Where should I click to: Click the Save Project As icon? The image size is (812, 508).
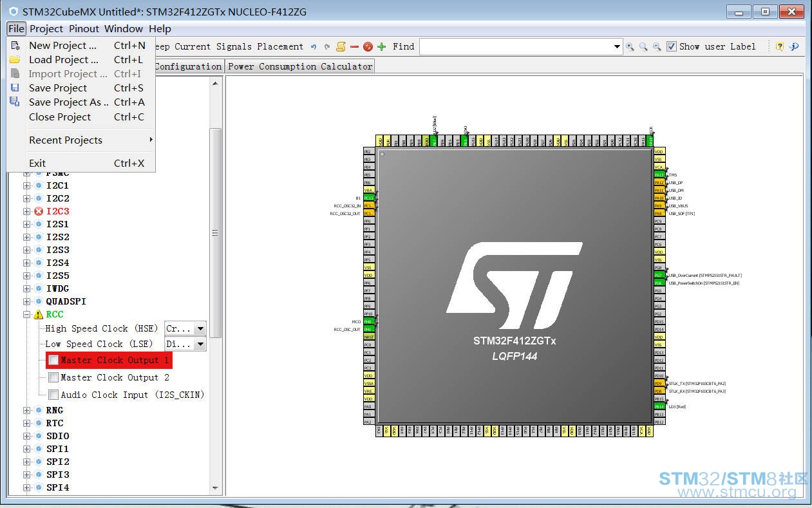click(15, 102)
